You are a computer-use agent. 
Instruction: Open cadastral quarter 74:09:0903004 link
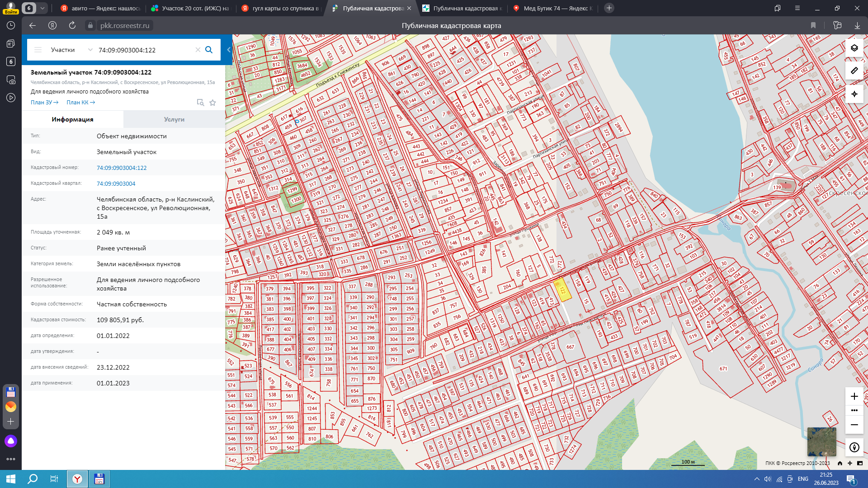coord(116,183)
